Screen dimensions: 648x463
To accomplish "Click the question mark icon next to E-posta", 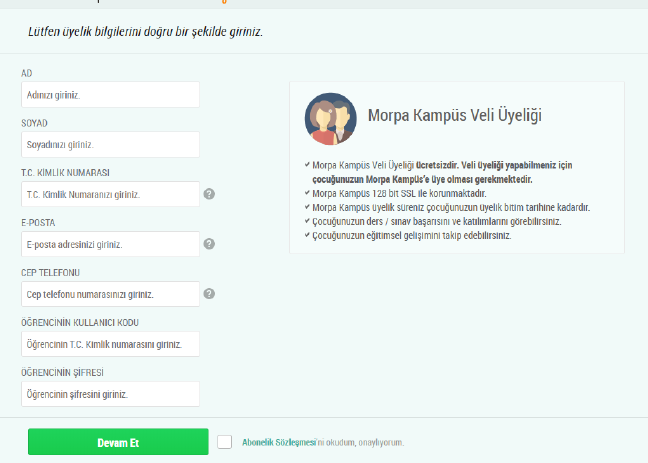I will click(209, 243).
